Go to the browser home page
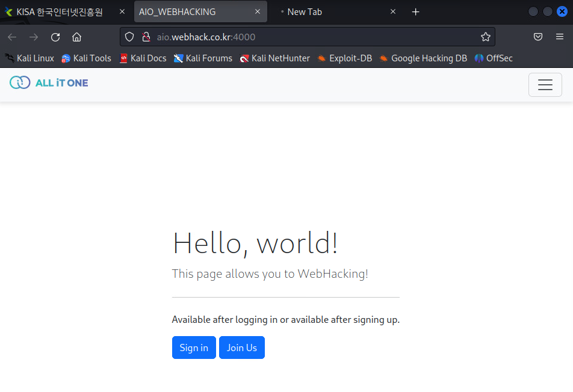The height and width of the screenshot is (392, 573). click(77, 37)
